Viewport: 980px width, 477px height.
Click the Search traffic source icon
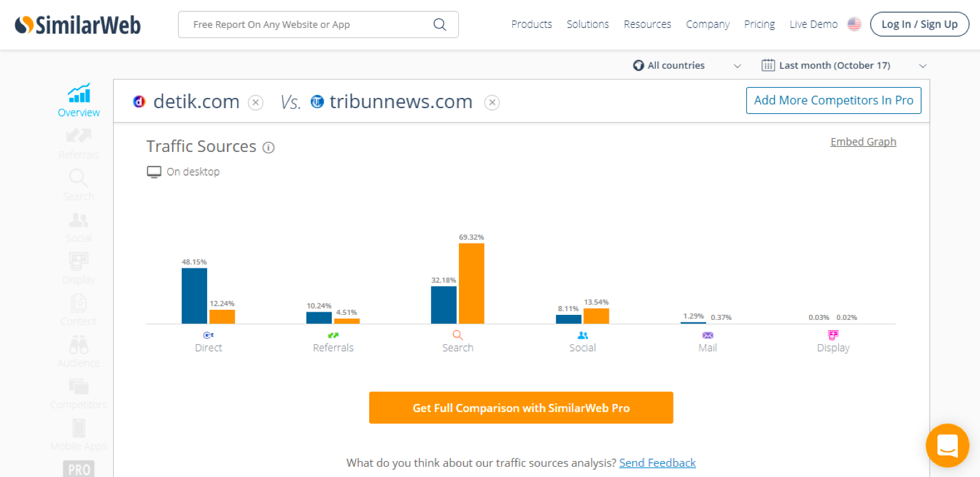[458, 335]
